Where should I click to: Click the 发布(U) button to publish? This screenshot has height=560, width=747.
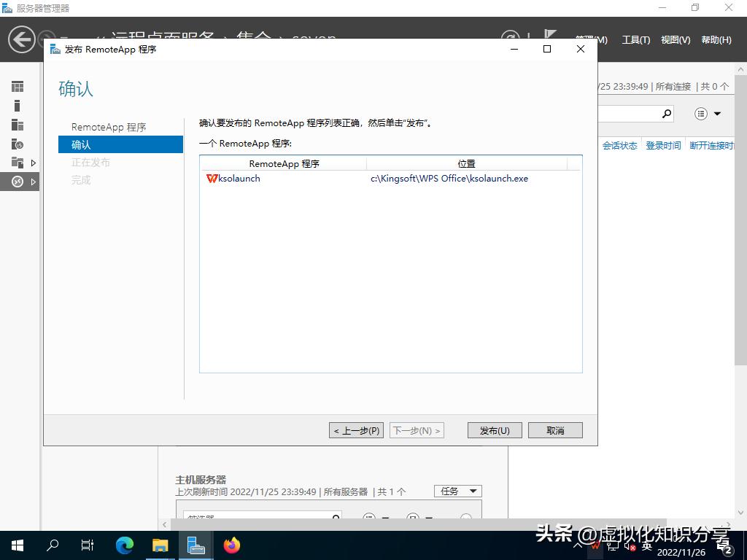495,430
